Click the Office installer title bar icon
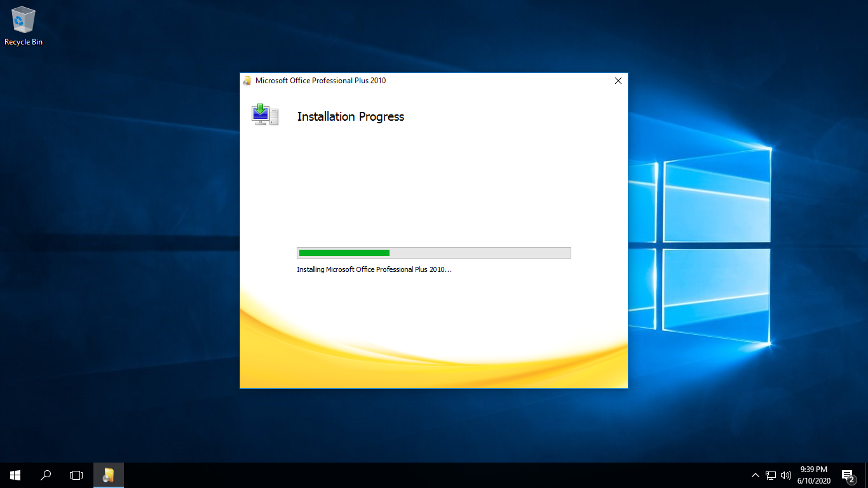Screen dimensions: 868x488 247,81
